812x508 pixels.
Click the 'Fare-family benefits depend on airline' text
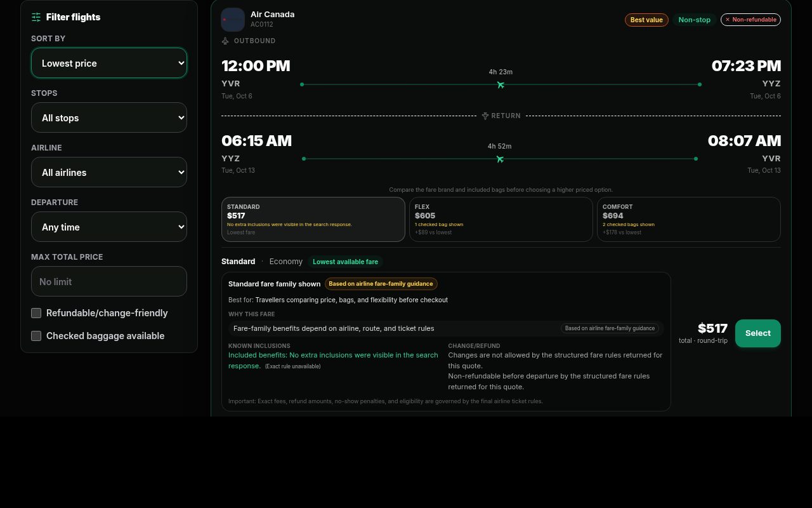point(334,328)
